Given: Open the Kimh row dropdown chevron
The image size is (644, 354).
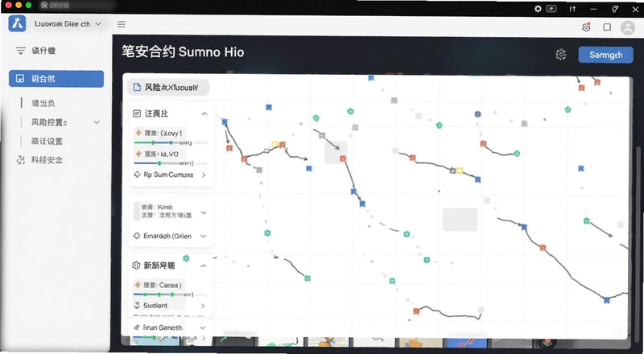Looking at the screenshot, I should click(204, 212).
